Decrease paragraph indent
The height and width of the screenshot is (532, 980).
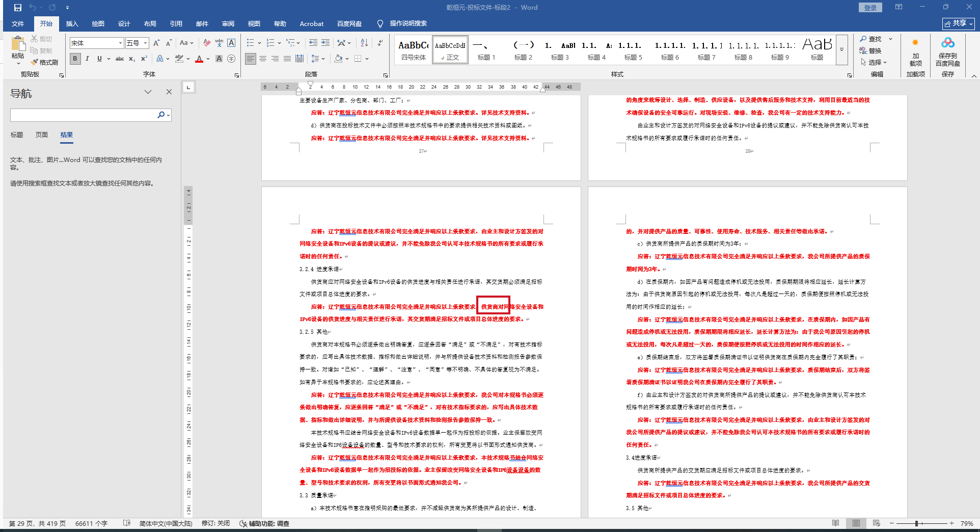(x=313, y=43)
